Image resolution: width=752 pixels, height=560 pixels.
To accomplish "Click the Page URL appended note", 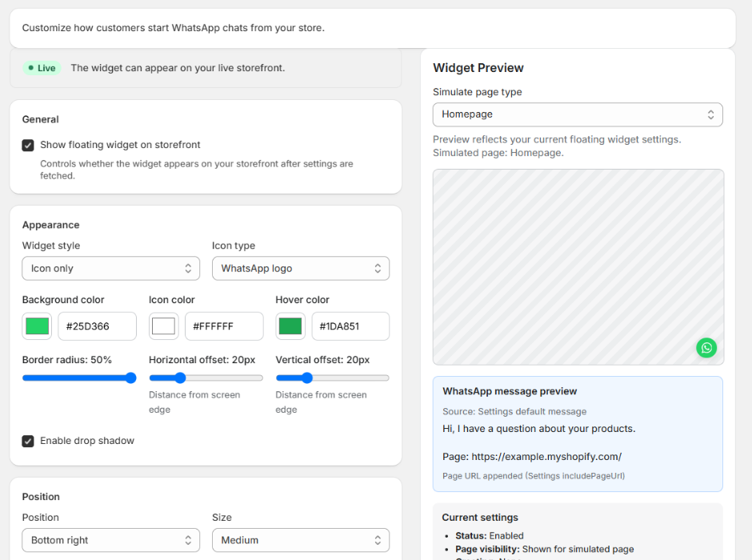I will tap(534, 476).
